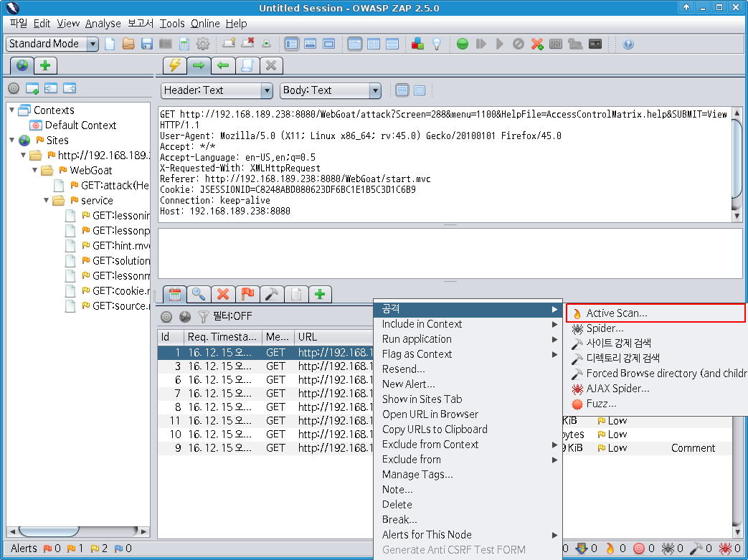Screen dimensions: 748x560
Task: Click the drop request (bin) icon
Action: [519, 44]
